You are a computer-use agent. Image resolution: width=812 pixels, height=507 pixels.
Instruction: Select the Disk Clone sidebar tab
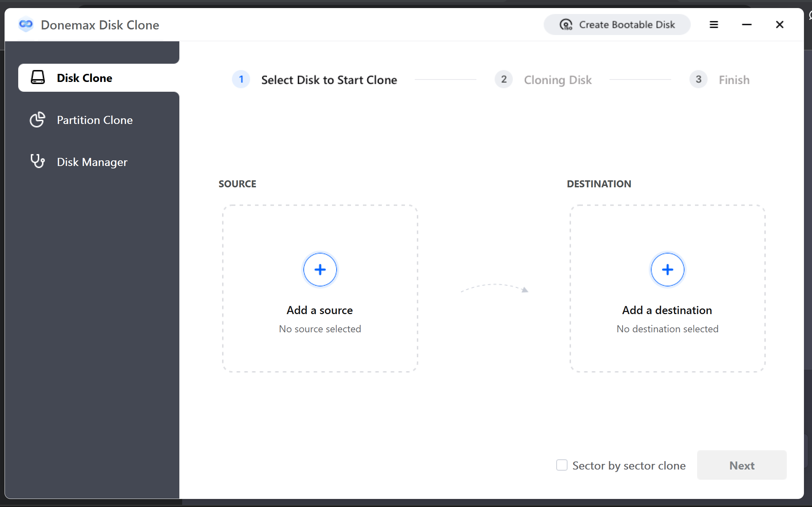point(99,78)
